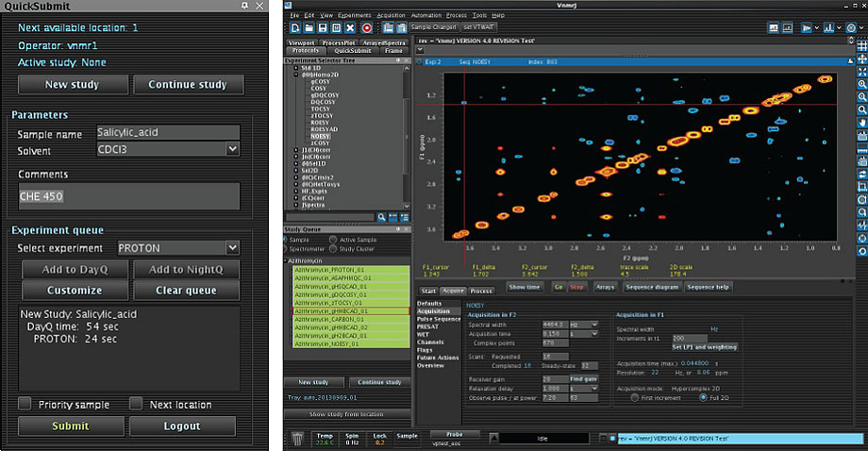
Task: Switch to the Process tab
Action: tap(481, 292)
